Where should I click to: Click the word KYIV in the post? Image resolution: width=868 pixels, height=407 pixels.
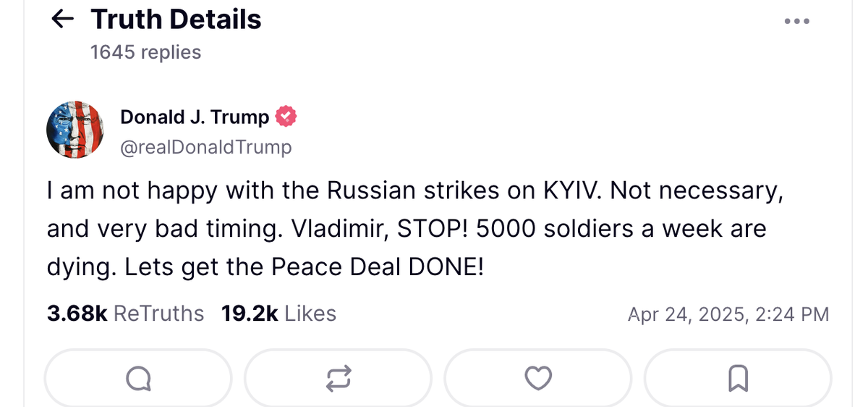(x=571, y=190)
